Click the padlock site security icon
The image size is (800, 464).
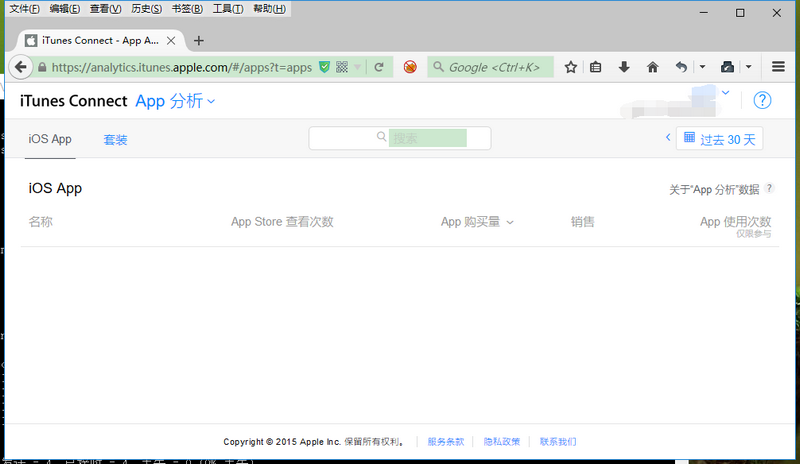[x=42, y=67]
